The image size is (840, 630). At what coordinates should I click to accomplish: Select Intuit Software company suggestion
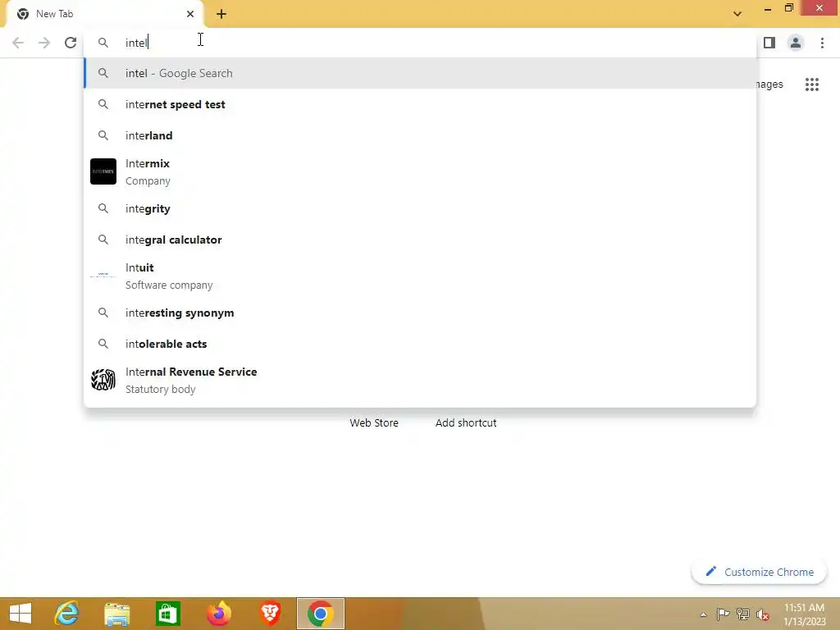(x=420, y=276)
